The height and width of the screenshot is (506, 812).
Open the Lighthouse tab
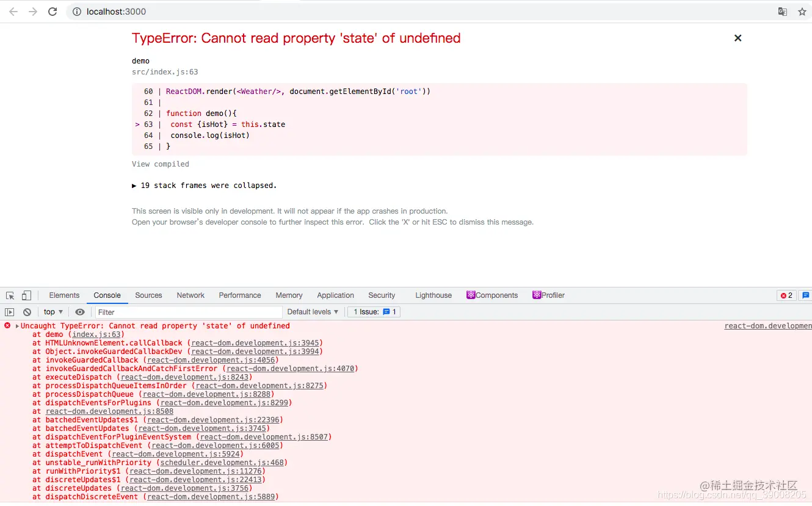[x=433, y=295]
